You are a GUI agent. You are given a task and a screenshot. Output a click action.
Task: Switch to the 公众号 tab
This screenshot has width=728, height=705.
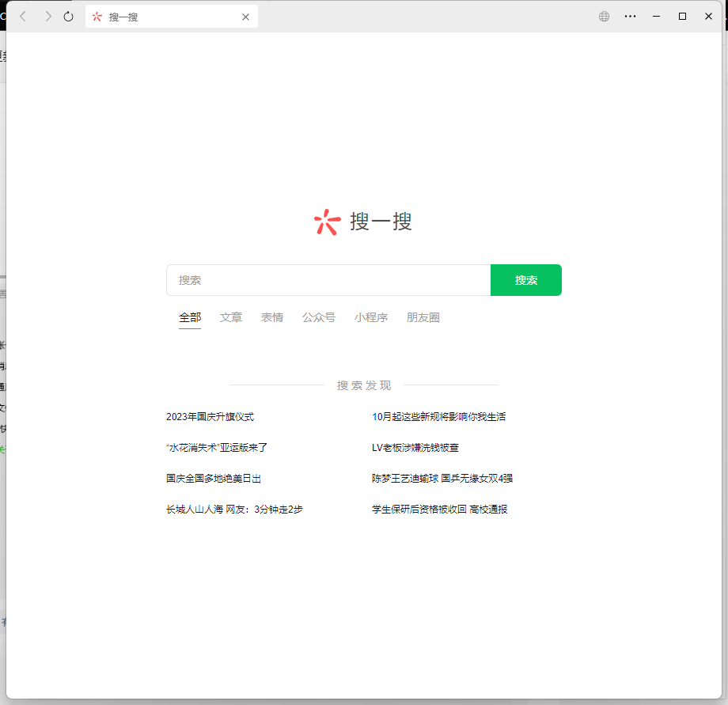pos(318,317)
